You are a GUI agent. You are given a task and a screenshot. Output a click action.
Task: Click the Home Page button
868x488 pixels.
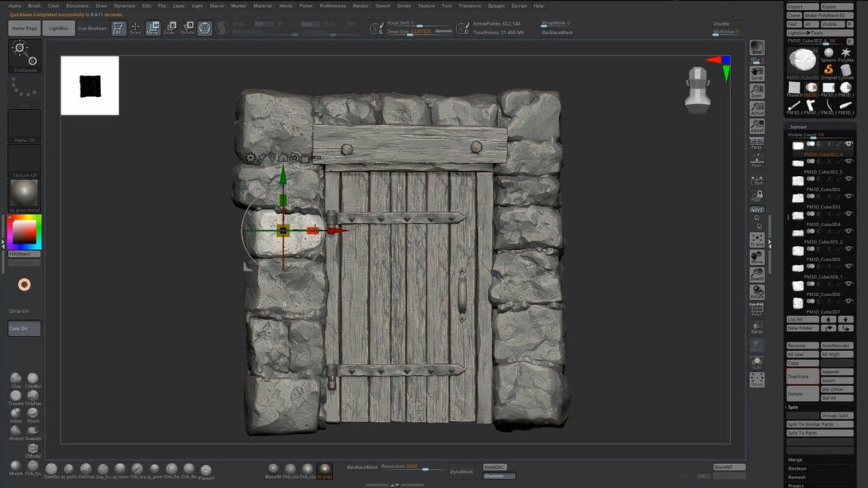(25, 28)
